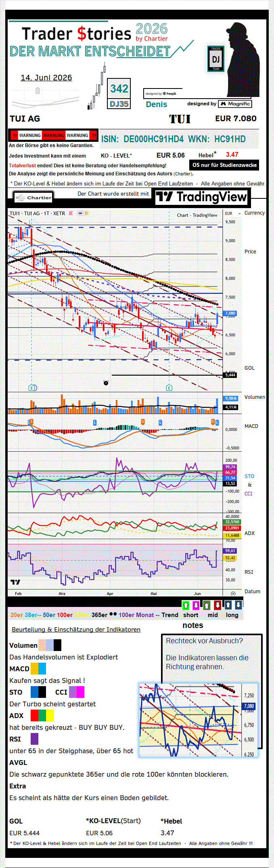274x868 pixels.
Task: Click the blue long-trend down arrow
Action: (x=238, y=605)
